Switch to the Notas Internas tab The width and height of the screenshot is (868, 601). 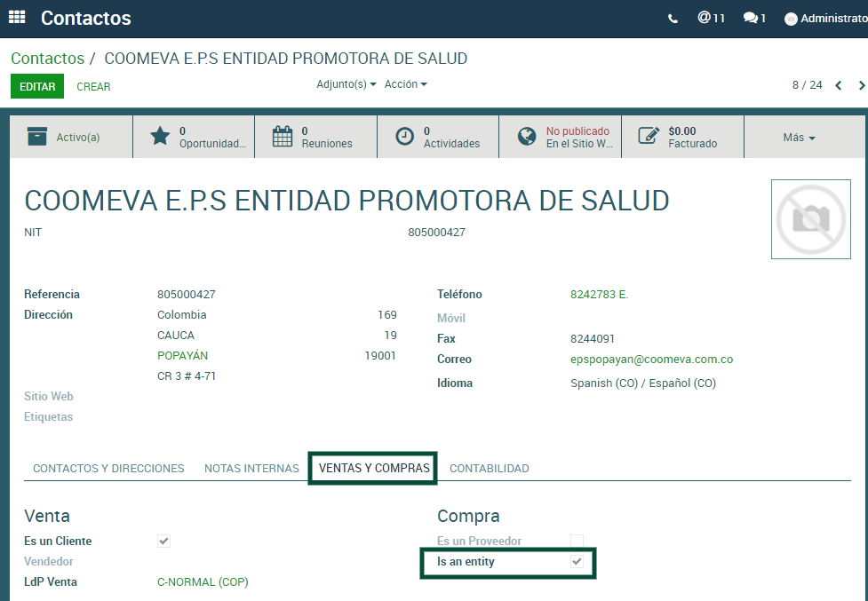251,468
